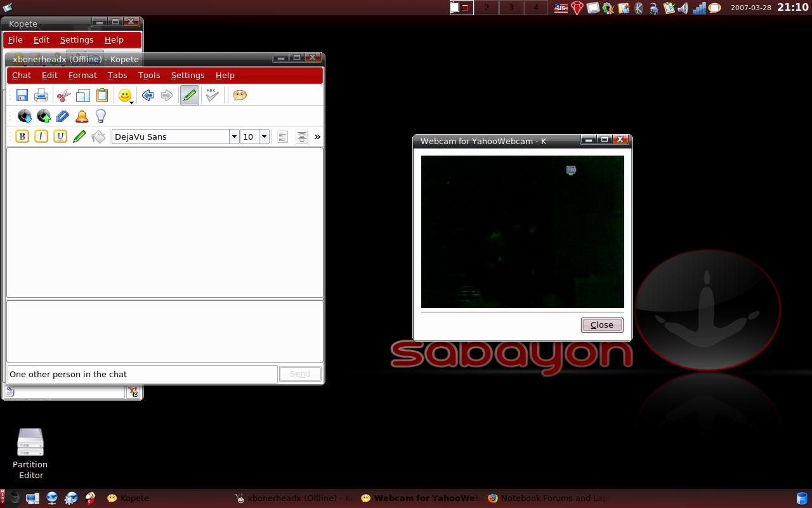Open Edit menu in Kopete contact list window
Viewport: 812px width, 508px height.
point(41,39)
